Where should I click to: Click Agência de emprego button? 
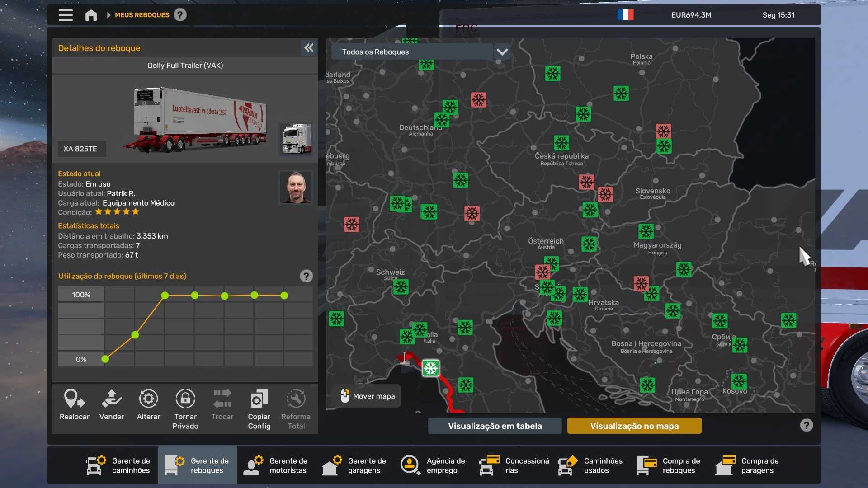[433, 465]
